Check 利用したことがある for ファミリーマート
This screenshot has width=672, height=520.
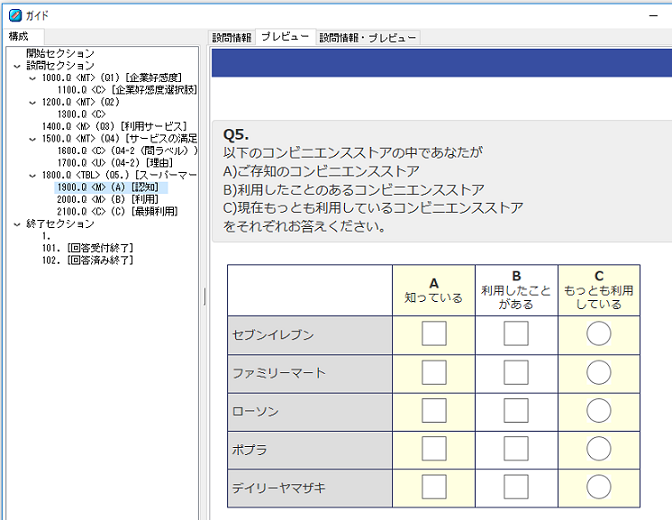tap(516, 372)
